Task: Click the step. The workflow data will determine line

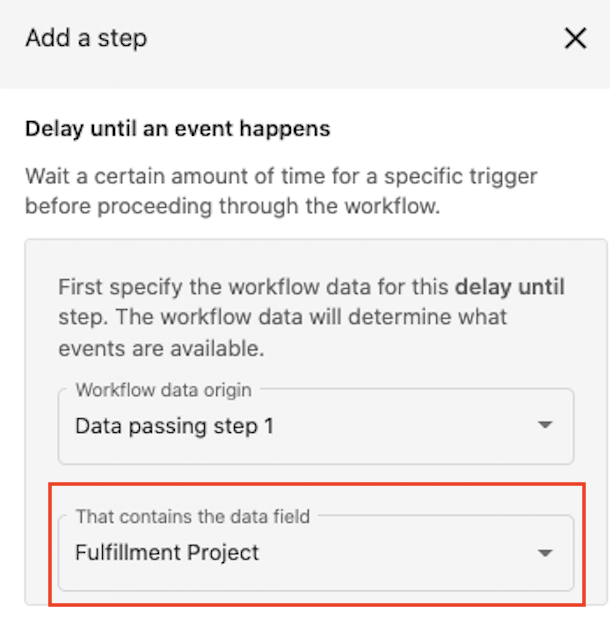Action: pyautogui.click(x=283, y=317)
